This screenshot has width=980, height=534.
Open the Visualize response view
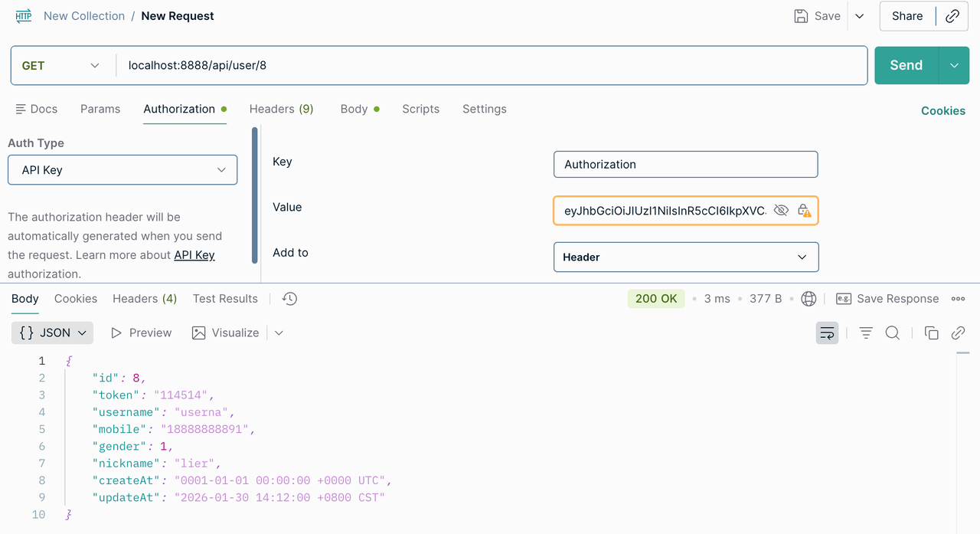225,333
